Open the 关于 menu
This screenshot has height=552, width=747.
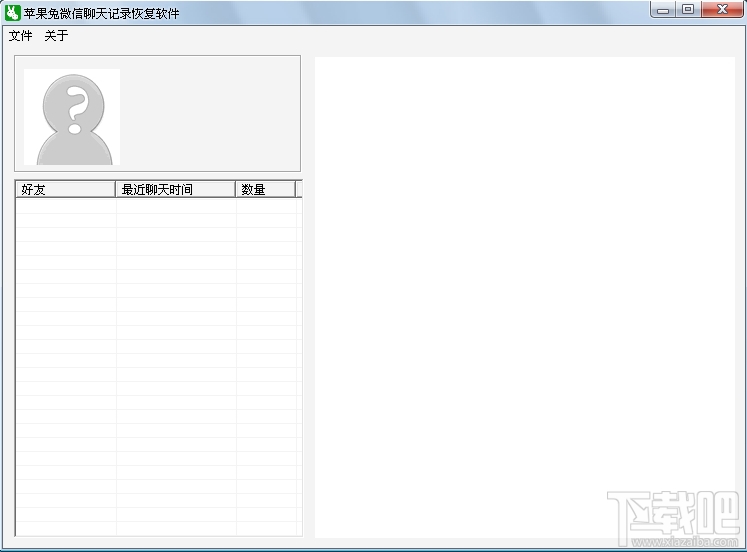(x=56, y=36)
